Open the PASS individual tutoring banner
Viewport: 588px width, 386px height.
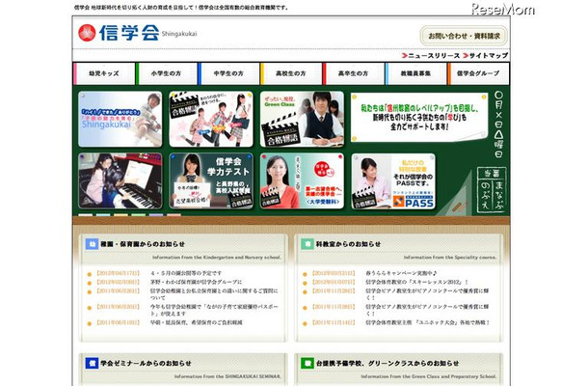point(393,180)
